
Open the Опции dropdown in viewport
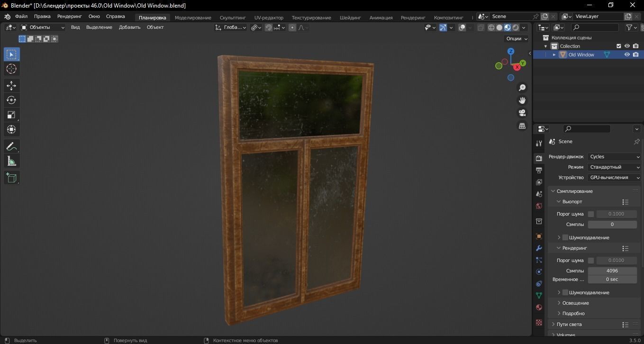tap(517, 39)
